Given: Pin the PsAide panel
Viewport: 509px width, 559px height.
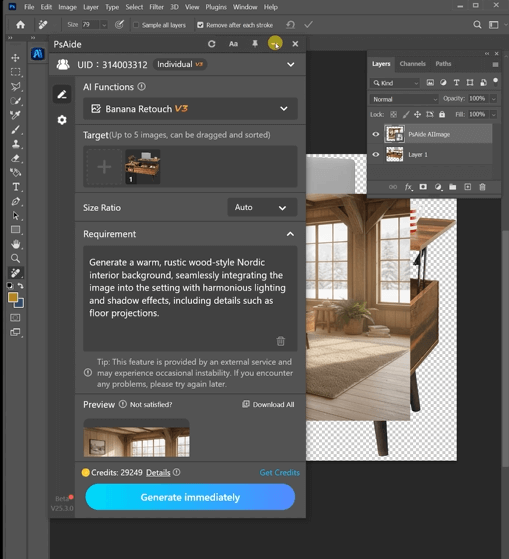Looking at the screenshot, I should tap(255, 43).
